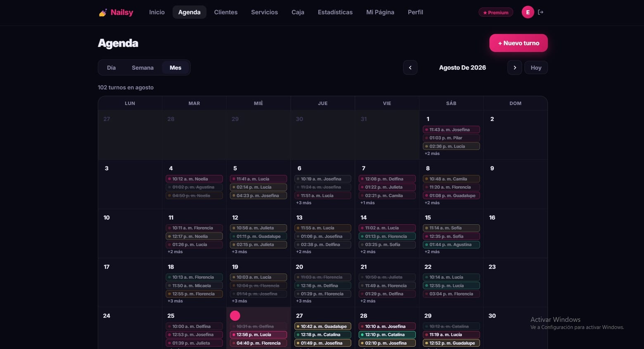Advance to the next month with the right chevron
This screenshot has width=644, height=349.
[514, 68]
